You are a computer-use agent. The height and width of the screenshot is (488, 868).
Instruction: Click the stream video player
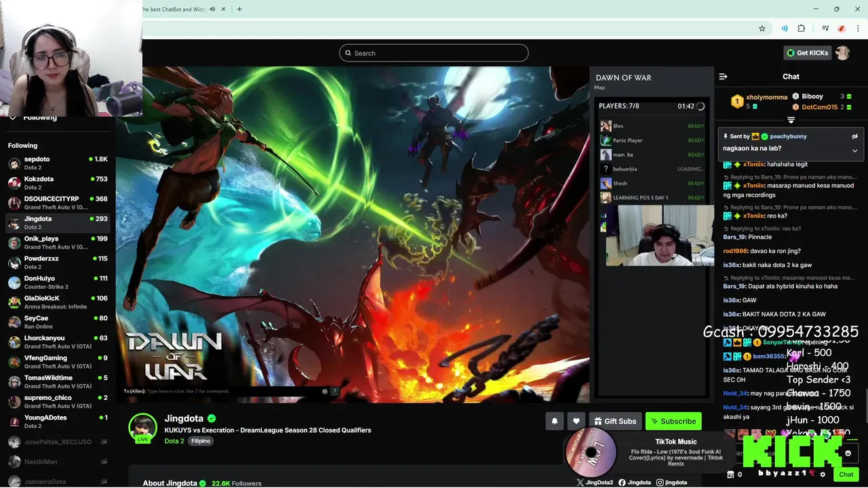414,235
